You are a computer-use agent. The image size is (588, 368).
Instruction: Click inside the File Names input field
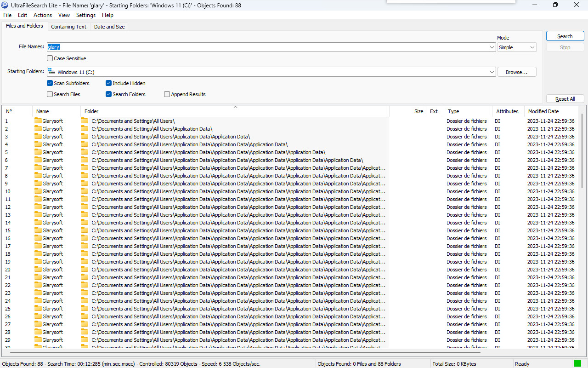268,47
